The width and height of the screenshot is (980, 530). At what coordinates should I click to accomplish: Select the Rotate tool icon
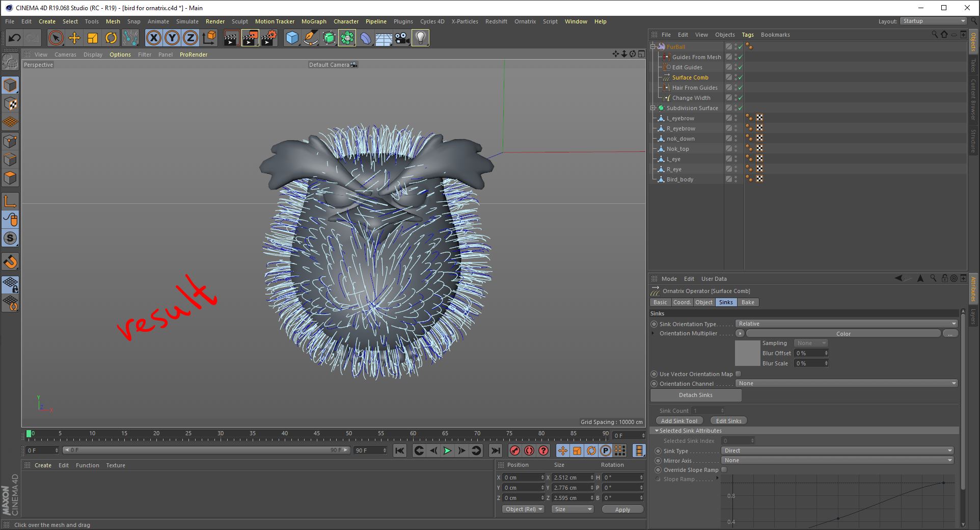pyautogui.click(x=111, y=38)
